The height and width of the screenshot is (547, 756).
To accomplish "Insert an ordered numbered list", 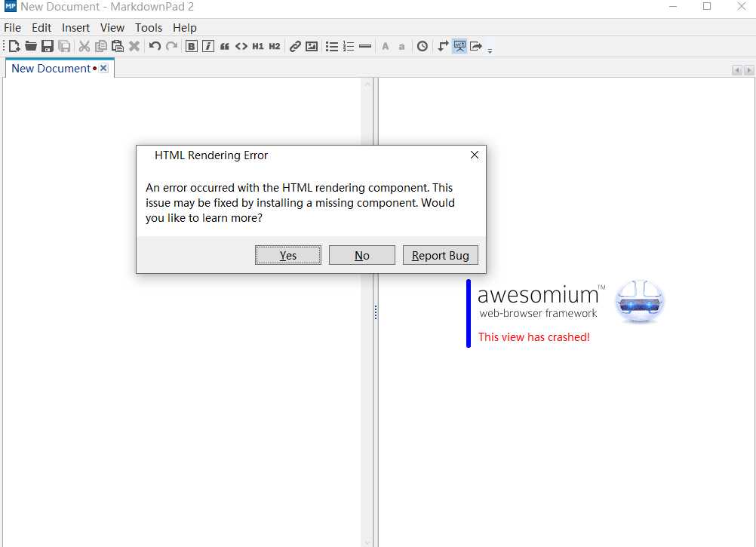I will click(x=348, y=46).
